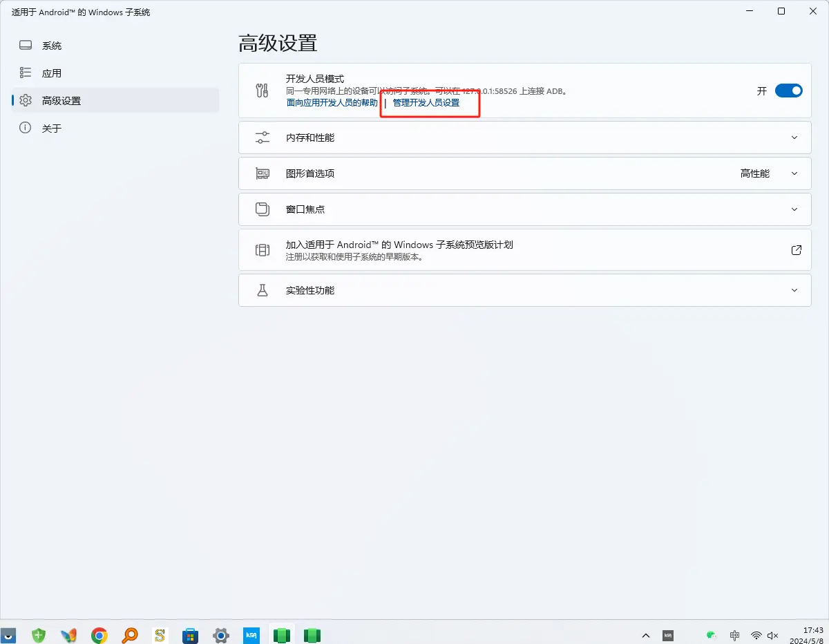Click the 实验性功能 flask icon
The width and height of the screenshot is (829, 644).
click(263, 290)
